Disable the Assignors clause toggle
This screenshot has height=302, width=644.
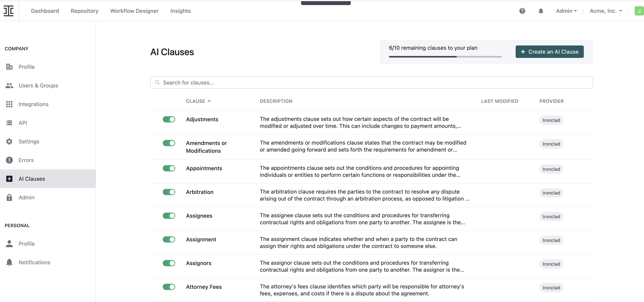(x=169, y=263)
